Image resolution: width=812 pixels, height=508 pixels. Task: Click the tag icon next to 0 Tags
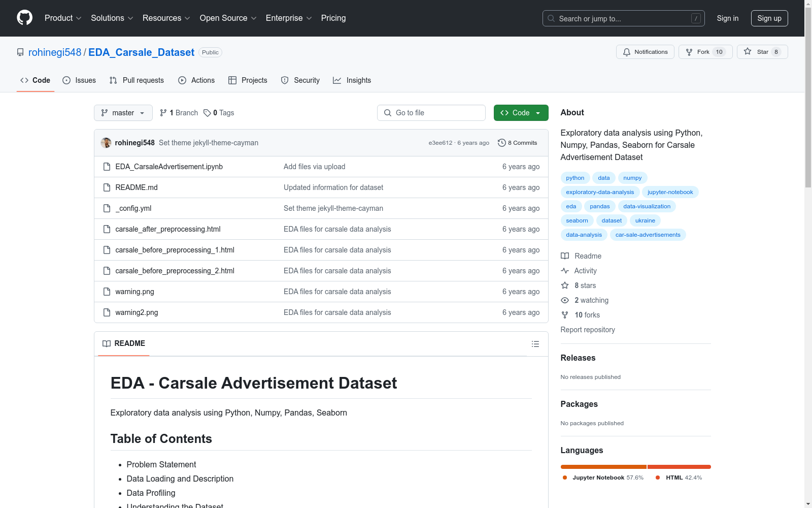tap(207, 113)
